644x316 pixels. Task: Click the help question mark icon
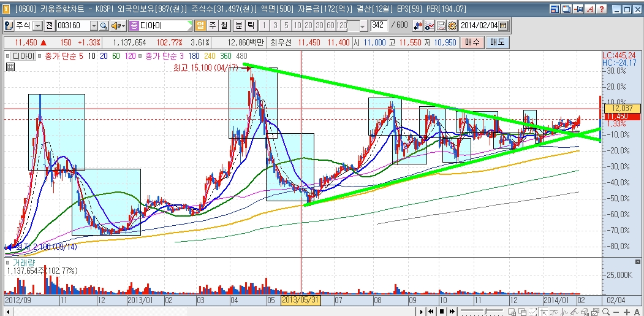pos(602,9)
